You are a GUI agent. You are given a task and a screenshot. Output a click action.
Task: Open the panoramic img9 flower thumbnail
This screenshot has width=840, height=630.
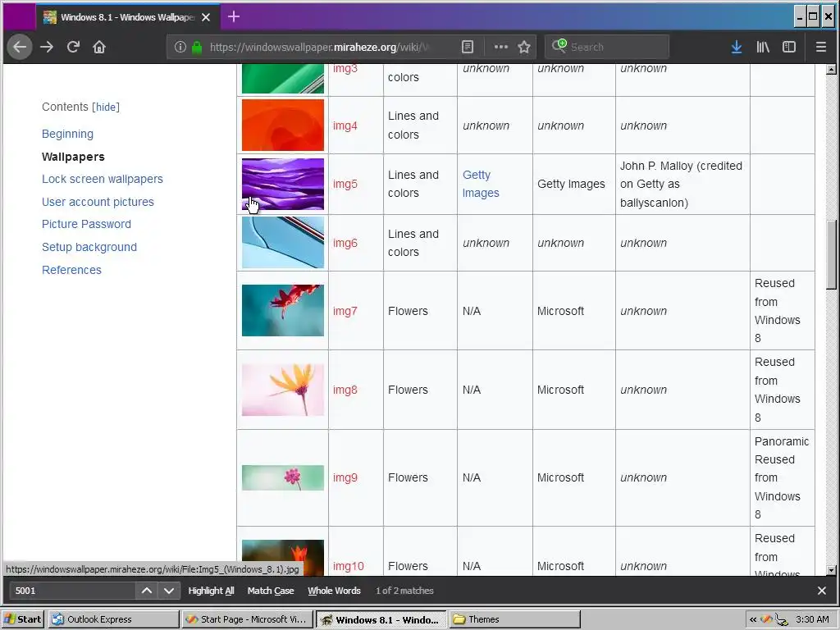pos(283,478)
